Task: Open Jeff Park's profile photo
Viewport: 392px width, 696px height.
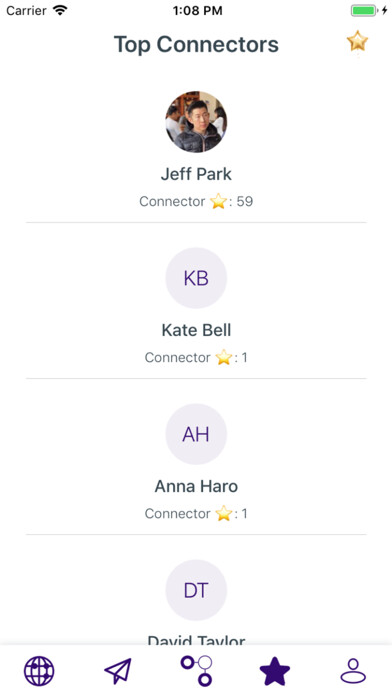Action: pos(196,122)
